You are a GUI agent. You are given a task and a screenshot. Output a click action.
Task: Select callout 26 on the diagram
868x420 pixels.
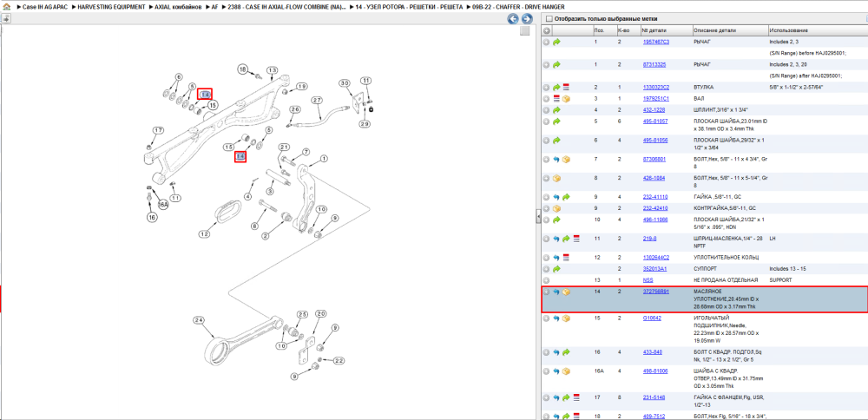point(294,109)
